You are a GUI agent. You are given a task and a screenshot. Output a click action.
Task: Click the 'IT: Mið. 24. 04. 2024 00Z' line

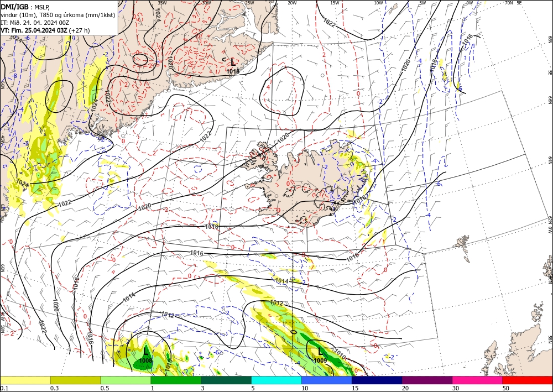35,23
